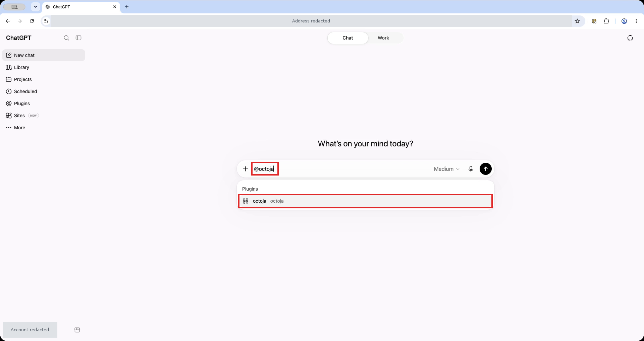This screenshot has height=341, width=644.
Task: Open the Chrome three-dot menu
Action: coord(636,21)
